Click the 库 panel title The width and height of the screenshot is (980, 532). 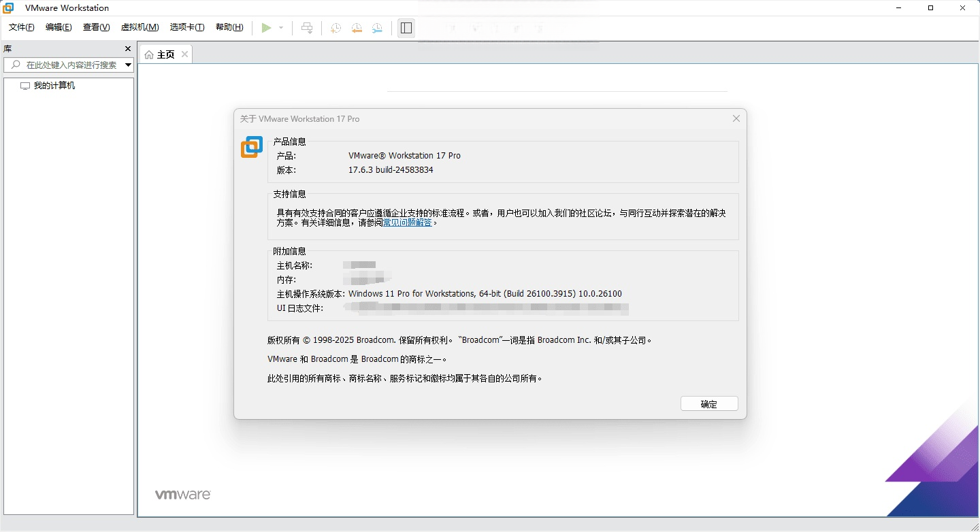pos(7,49)
